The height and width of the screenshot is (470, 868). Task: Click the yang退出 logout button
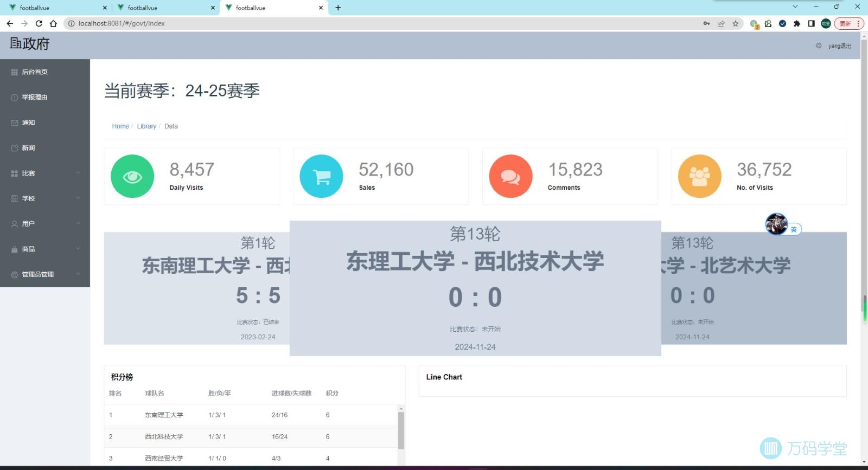tap(839, 46)
